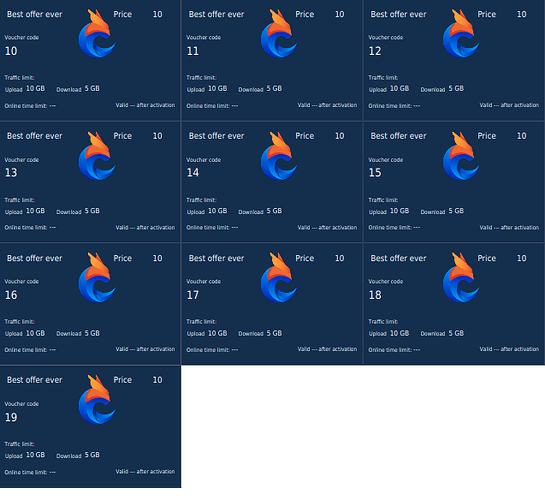Image resolution: width=545 pixels, height=500 pixels.
Task: Click 'Upload 10 GB' on voucher 19
Action: [25, 455]
